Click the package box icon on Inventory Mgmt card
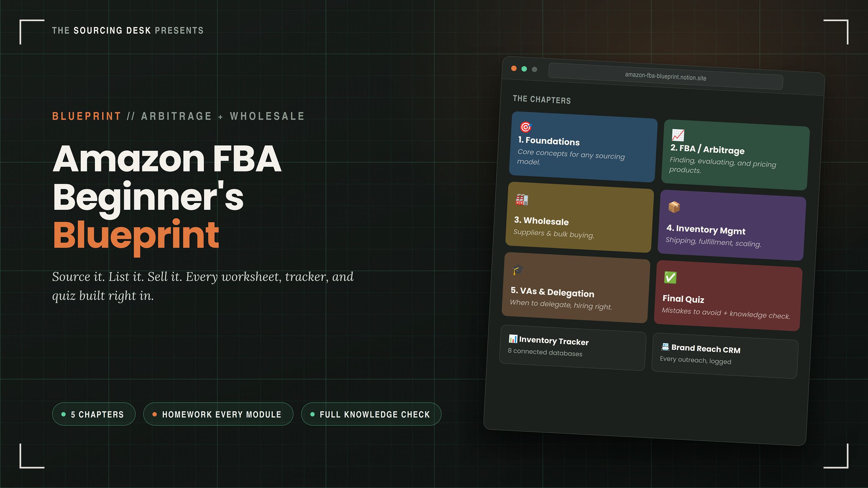 click(x=674, y=207)
